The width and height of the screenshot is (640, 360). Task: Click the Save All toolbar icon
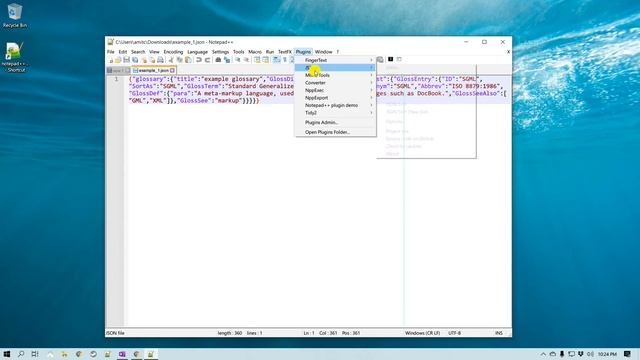click(135, 60)
